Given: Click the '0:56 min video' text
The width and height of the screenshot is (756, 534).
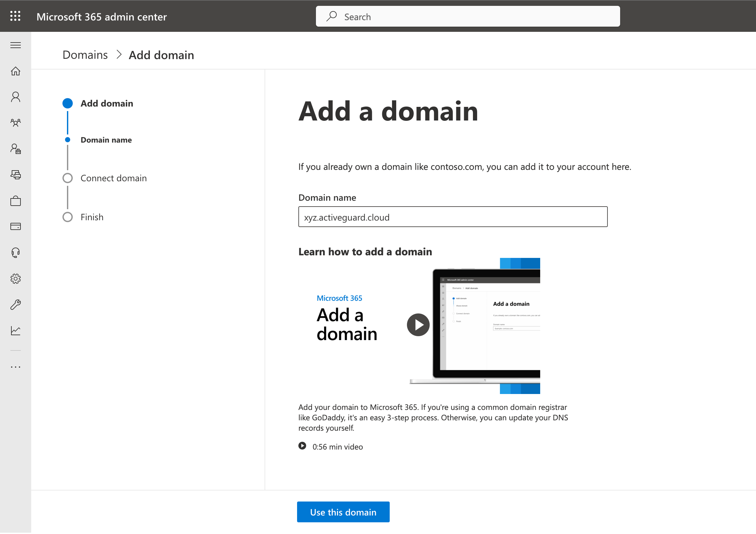Looking at the screenshot, I should pos(337,447).
